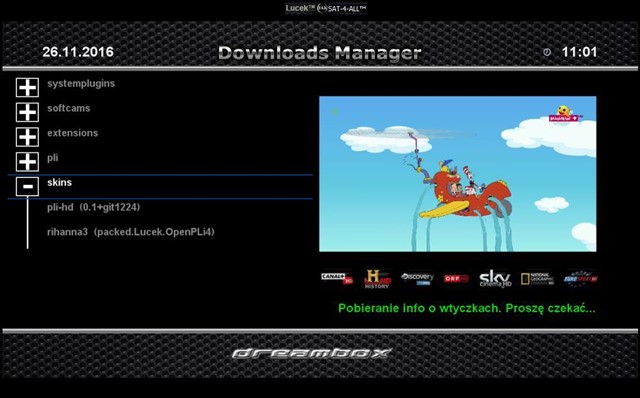The height and width of the screenshot is (398, 640).
Task: Click the live TV preview picture
Action: 458,174
